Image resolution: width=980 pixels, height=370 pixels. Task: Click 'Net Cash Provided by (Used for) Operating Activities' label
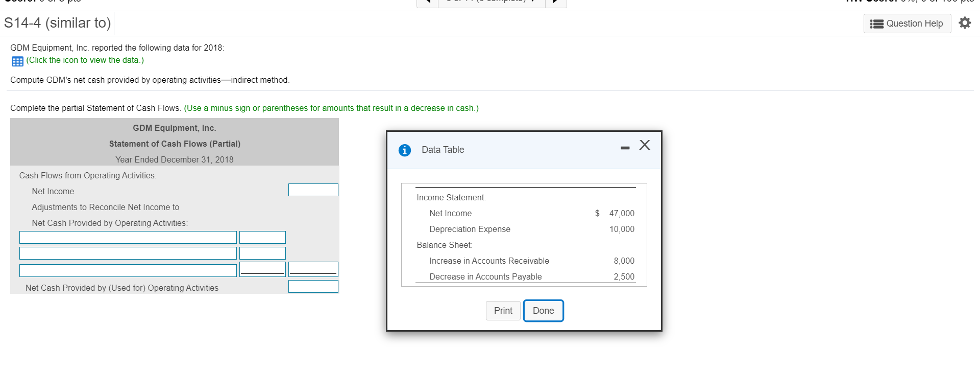(122, 288)
